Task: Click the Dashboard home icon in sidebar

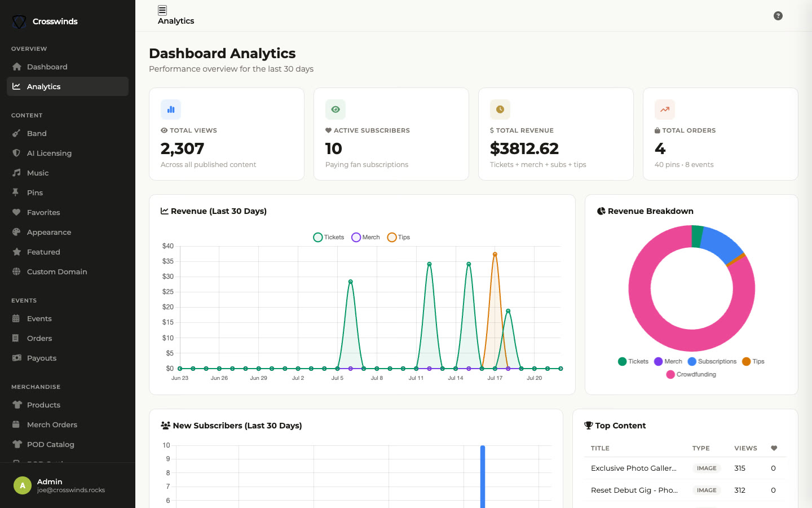Action: 16,67
